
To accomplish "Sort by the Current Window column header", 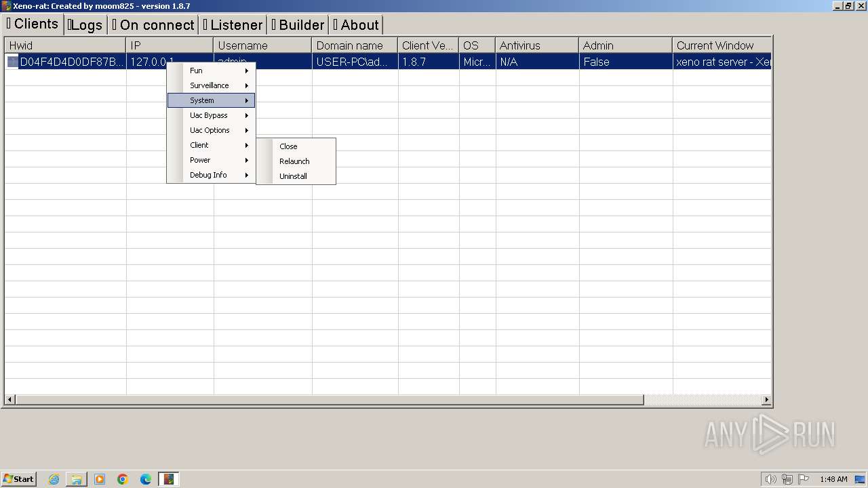I will click(722, 45).
